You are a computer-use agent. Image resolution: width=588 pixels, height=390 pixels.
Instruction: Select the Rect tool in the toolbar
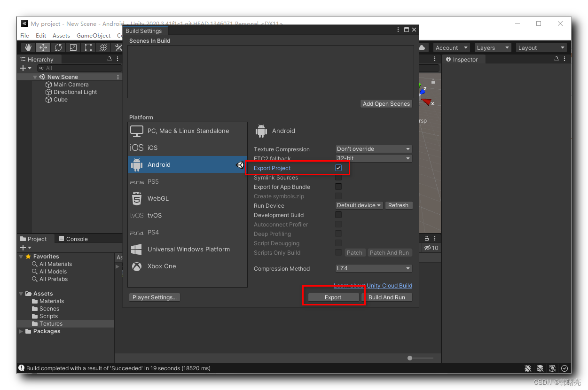pos(88,47)
